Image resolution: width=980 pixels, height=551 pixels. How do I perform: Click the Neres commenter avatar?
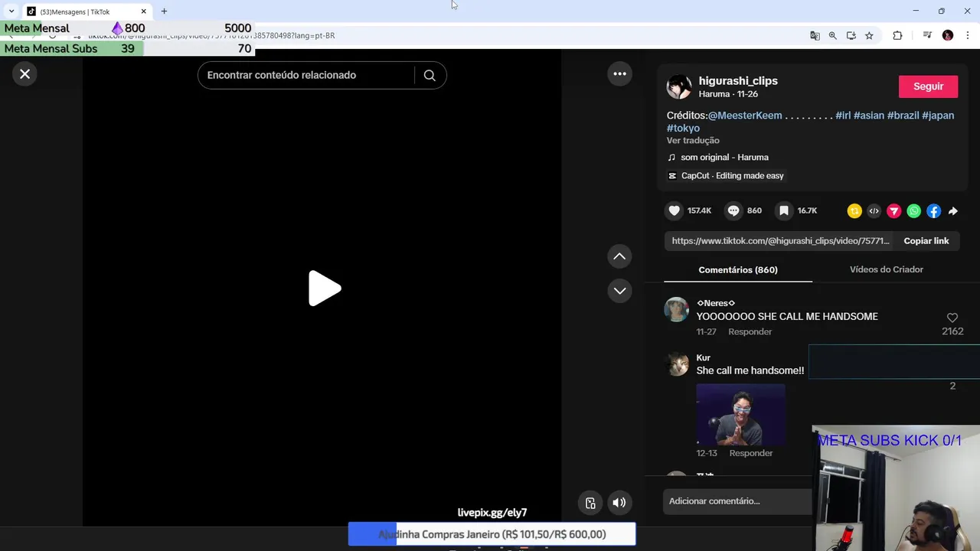coord(677,309)
